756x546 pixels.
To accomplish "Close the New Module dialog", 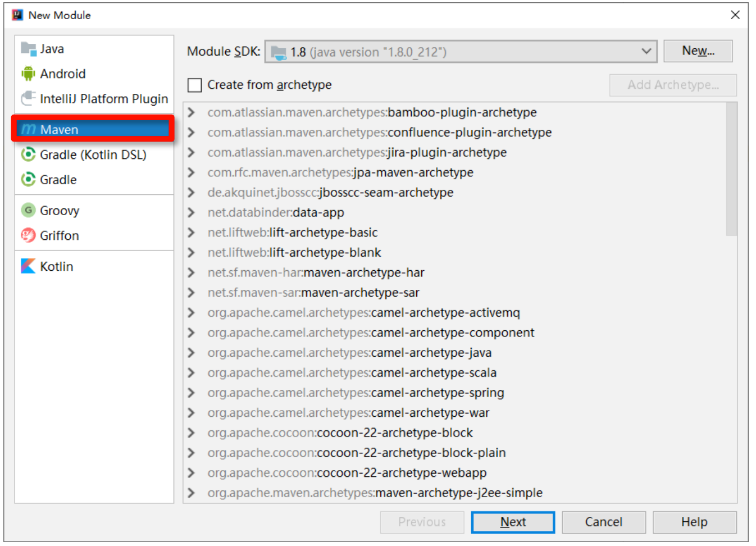I will (735, 15).
